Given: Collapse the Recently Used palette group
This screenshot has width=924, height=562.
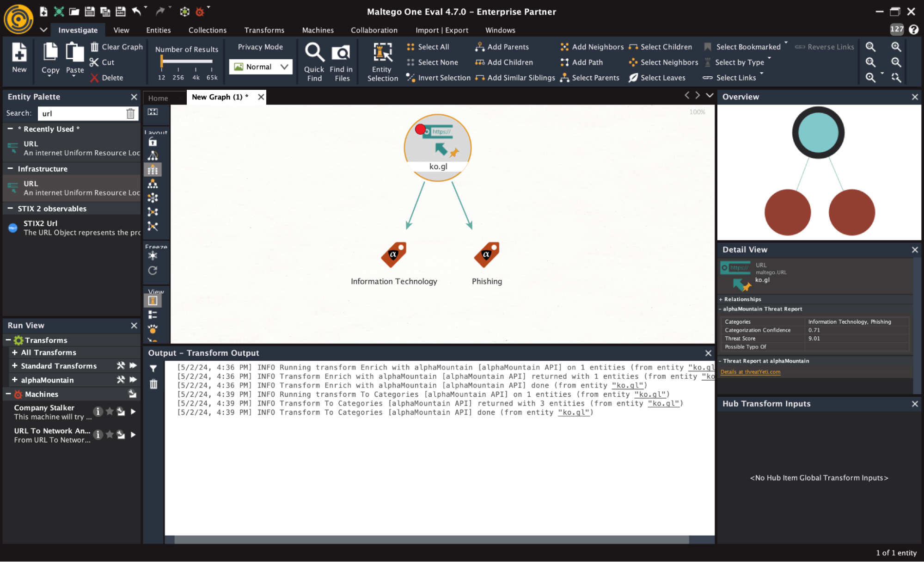Looking at the screenshot, I should coord(10,129).
